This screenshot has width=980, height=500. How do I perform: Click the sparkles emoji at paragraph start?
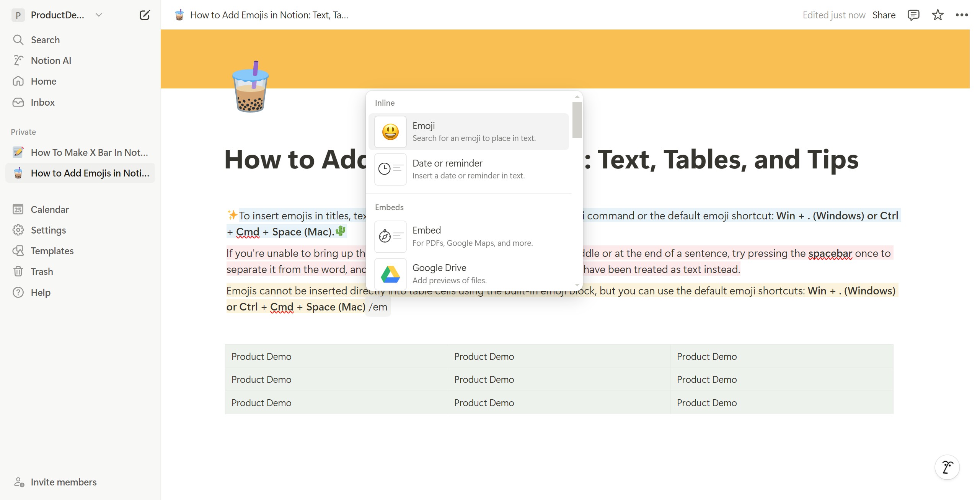coord(232,215)
